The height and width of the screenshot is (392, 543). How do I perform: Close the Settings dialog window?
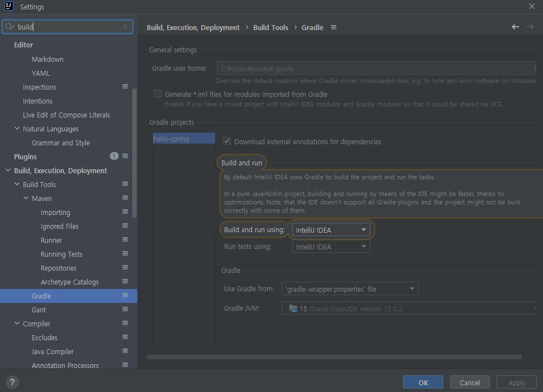pos(532,6)
